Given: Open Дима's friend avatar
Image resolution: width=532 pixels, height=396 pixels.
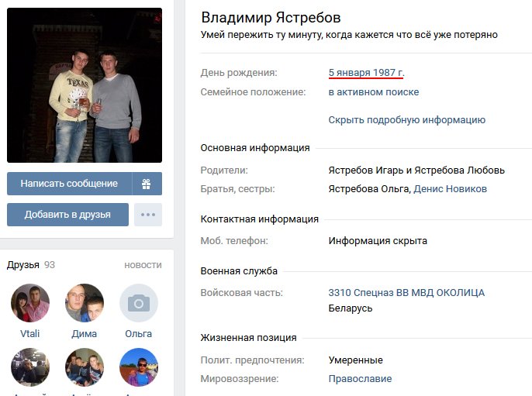Looking at the screenshot, I should click(84, 303).
